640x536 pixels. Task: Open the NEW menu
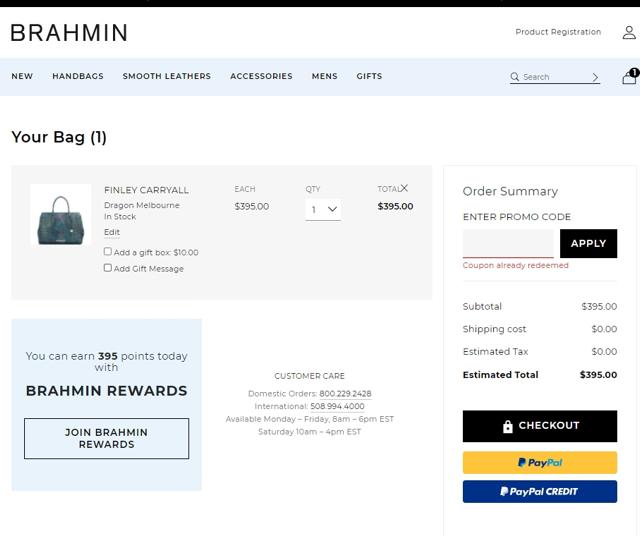[22, 76]
